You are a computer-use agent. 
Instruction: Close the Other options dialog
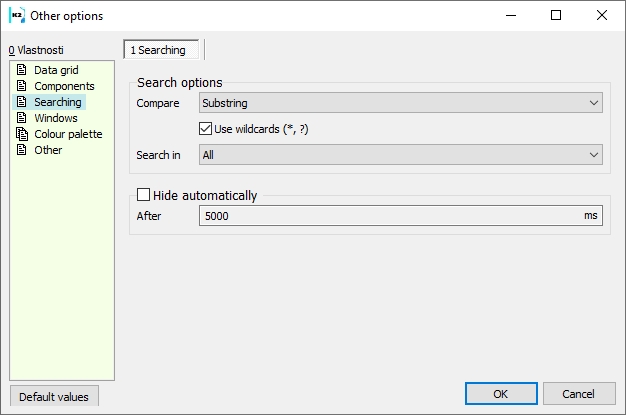[x=601, y=16]
